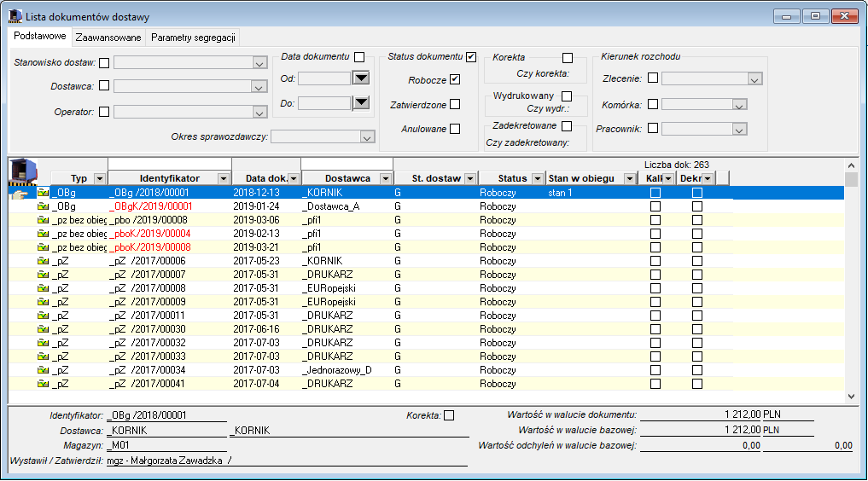Click the row icon of _pboK/2019/00004
This screenshot has height=481, width=868.
(43, 234)
